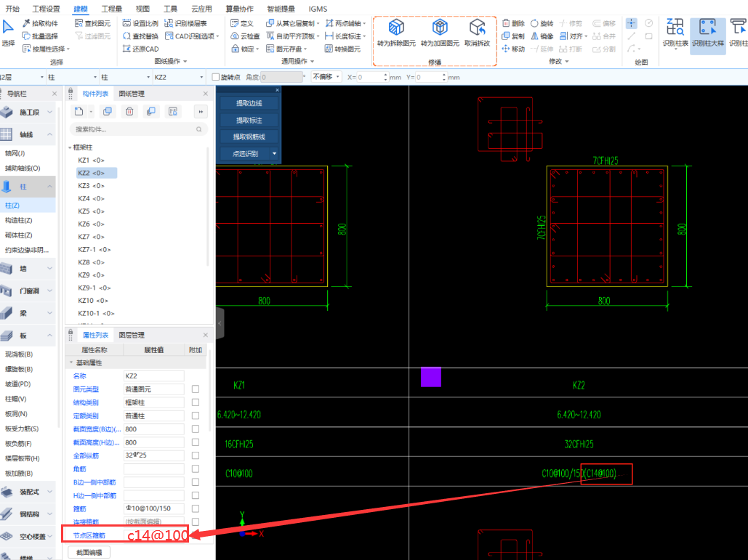Switch to 图纸管理 tab
Viewport: 748px width, 560px height.
pyautogui.click(x=132, y=94)
